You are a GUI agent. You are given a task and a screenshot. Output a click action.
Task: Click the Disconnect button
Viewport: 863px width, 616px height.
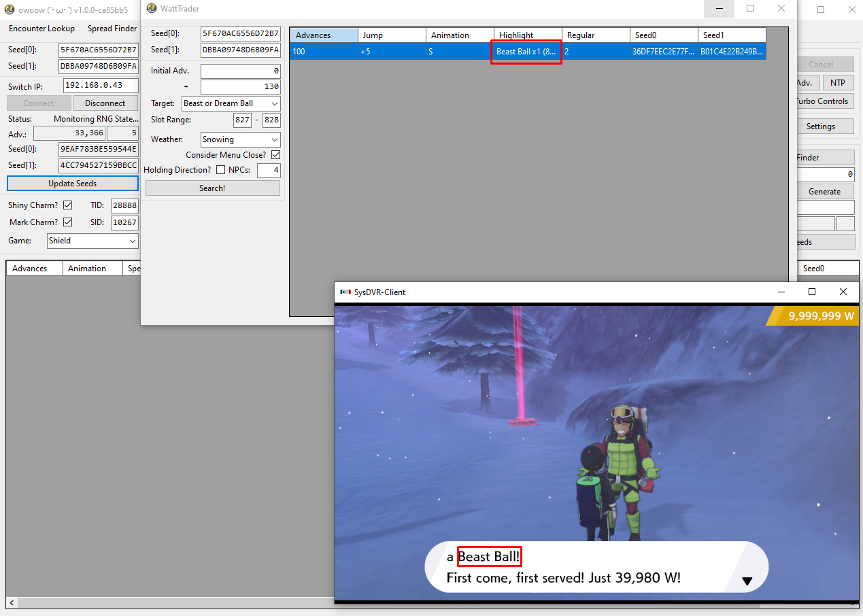[x=105, y=103]
